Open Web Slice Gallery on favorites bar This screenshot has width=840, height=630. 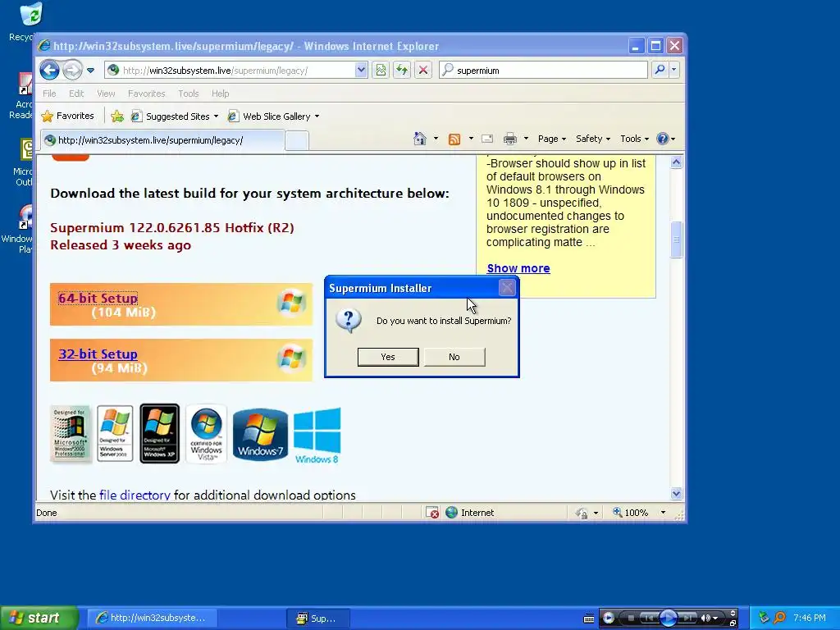coord(273,116)
